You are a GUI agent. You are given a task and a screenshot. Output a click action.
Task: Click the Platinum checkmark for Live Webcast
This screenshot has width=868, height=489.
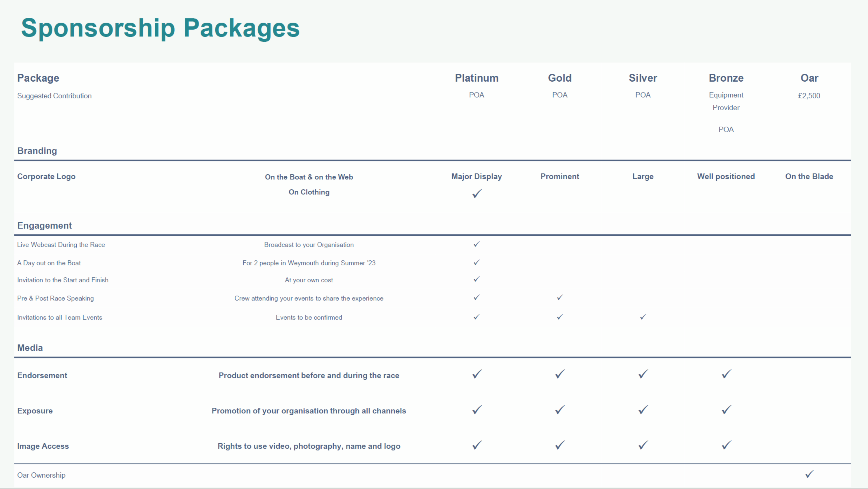click(x=476, y=244)
